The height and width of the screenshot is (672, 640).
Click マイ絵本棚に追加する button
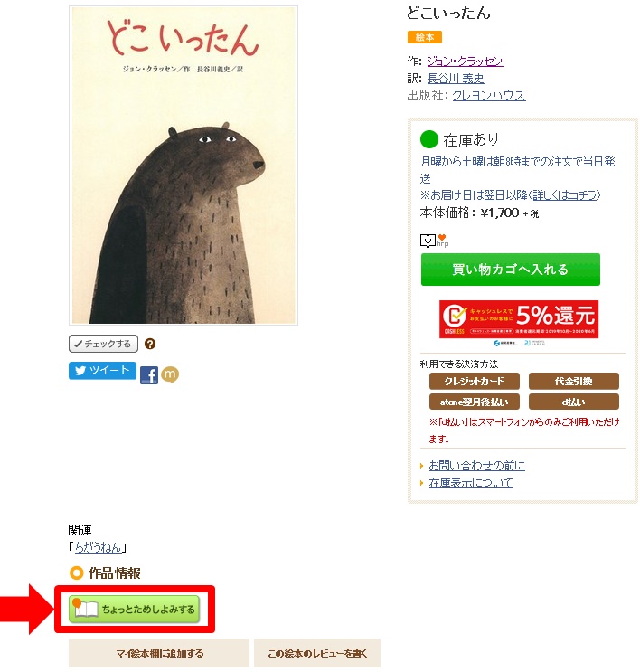[159, 653]
